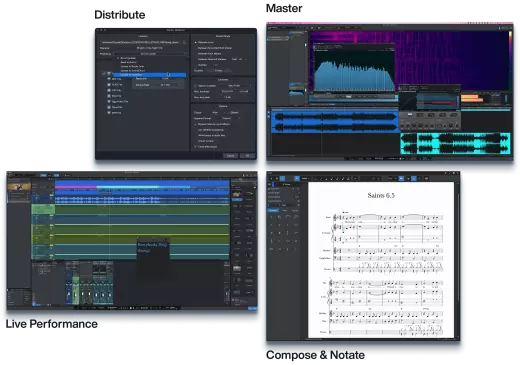Open the Sample rate dropdown under format list
This screenshot has height=365, width=520.
click(x=168, y=85)
